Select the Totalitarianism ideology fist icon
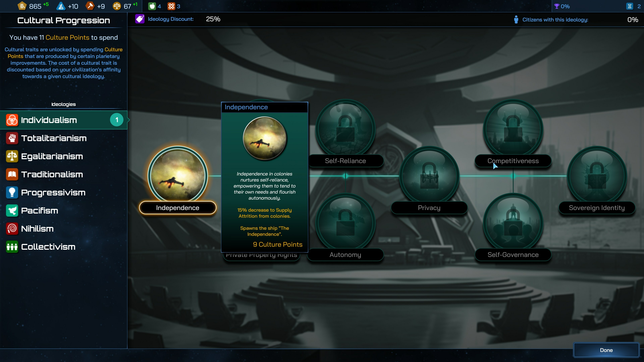The height and width of the screenshot is (362, 644). 12,138
